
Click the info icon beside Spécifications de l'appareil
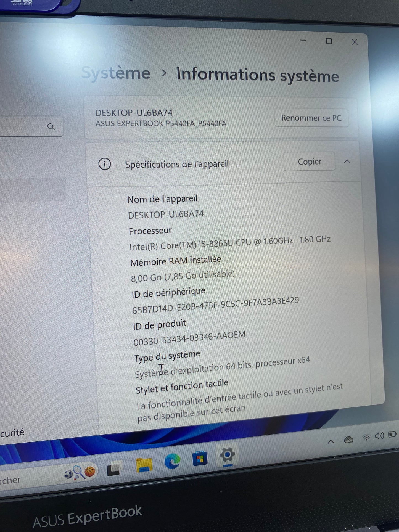tap(105, 164)
